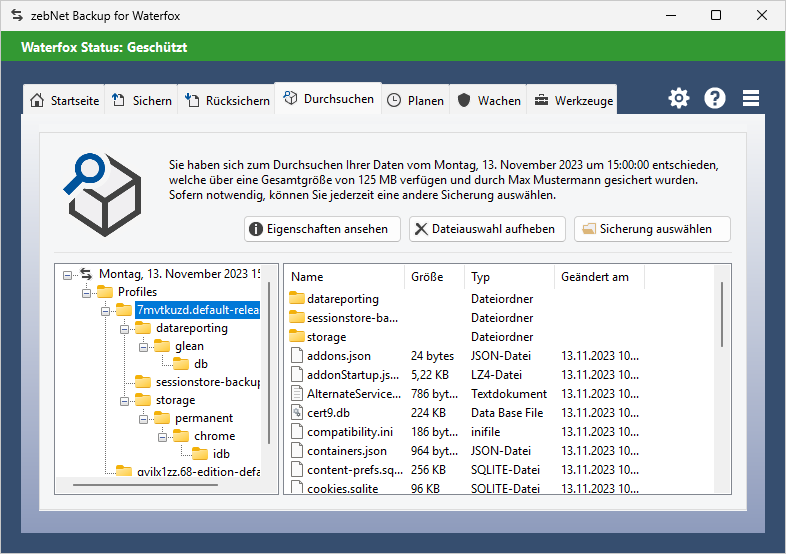This screenshot has width=786, height=554.
Task: Click the Profiles folder icon in tree
Action: 105,292
